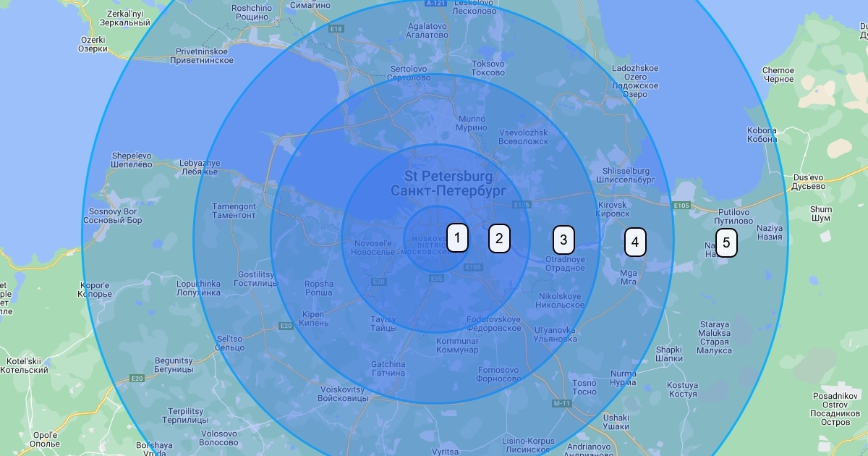Select the Kobona label
Image resolution: width=868 pixels, height=456 pixels.
(x=762, y=135)
